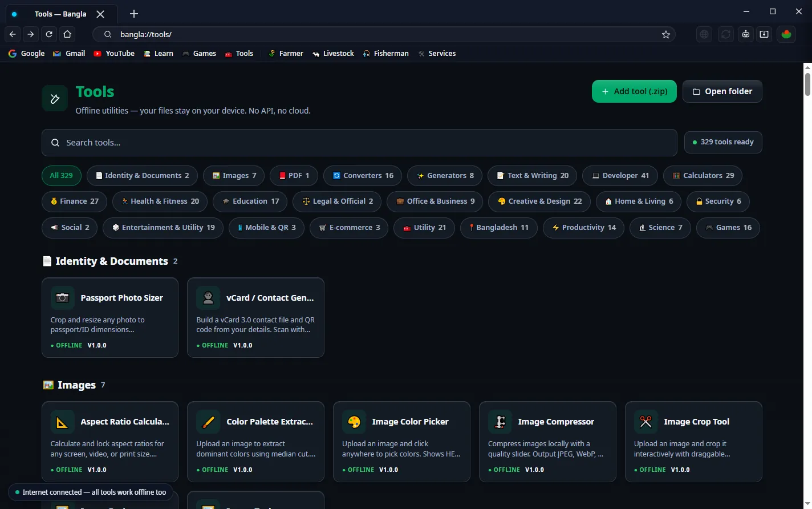Filter by Calculators category

click(x=703, y=176)
